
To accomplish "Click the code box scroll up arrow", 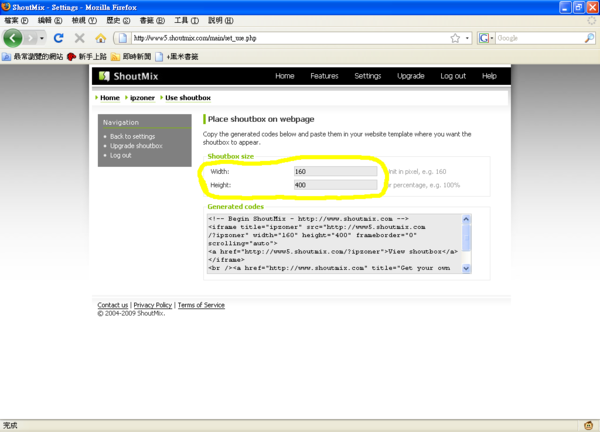I will (x=466, y=219).
